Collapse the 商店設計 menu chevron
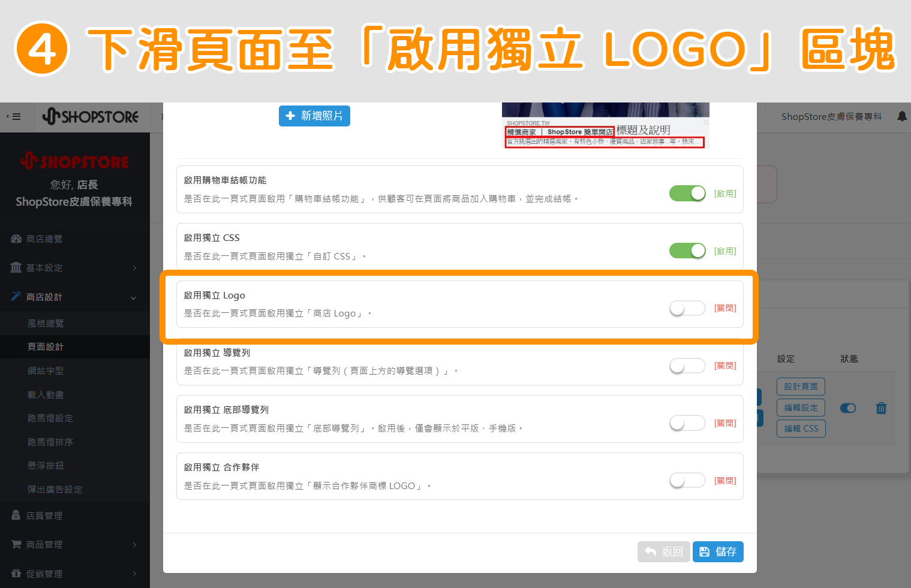This screenshot has width=911, height=588. (134, 297)
